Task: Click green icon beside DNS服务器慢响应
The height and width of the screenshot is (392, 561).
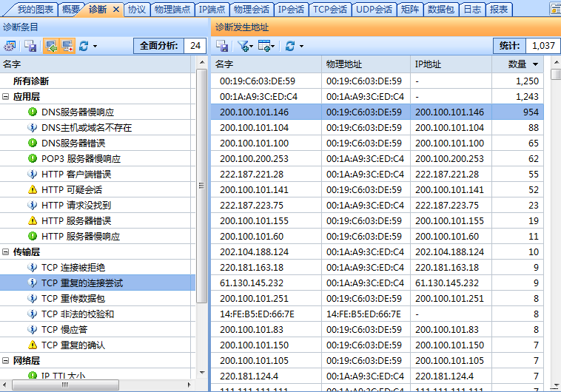Action: pyautogui.click(x=32, y=112)
